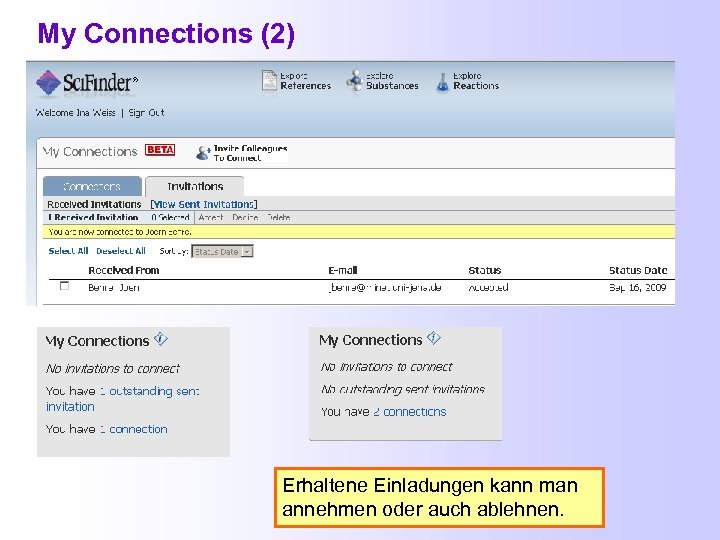Open the 1 connection link

[134, 429]
